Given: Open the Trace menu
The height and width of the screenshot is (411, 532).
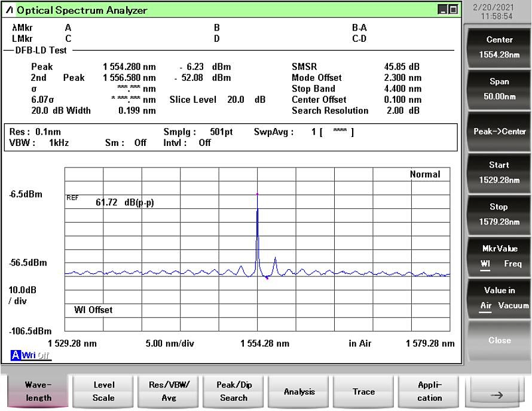Looking at the screenshot, I should [x=363, y=392].
